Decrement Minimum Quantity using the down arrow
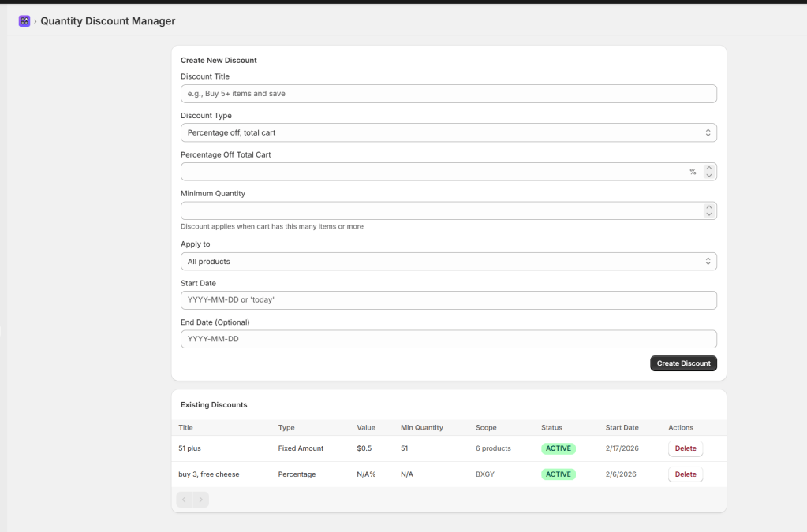Viewport: 807px width, 532px height. pos(708,214)
